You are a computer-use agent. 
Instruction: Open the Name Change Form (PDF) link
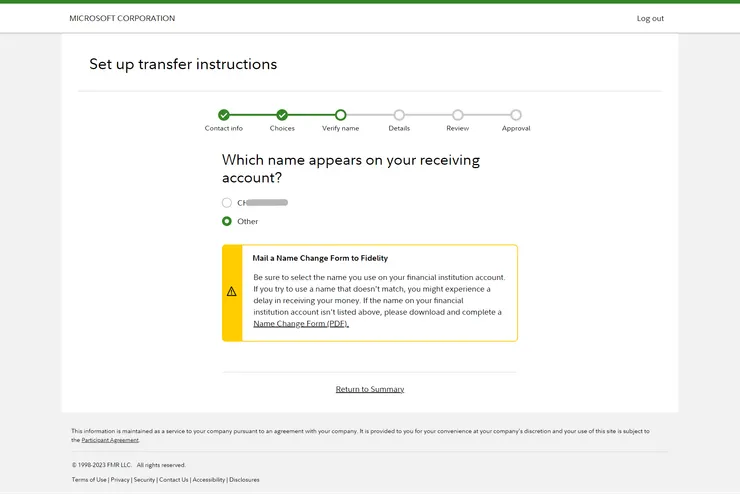point(301,324)
